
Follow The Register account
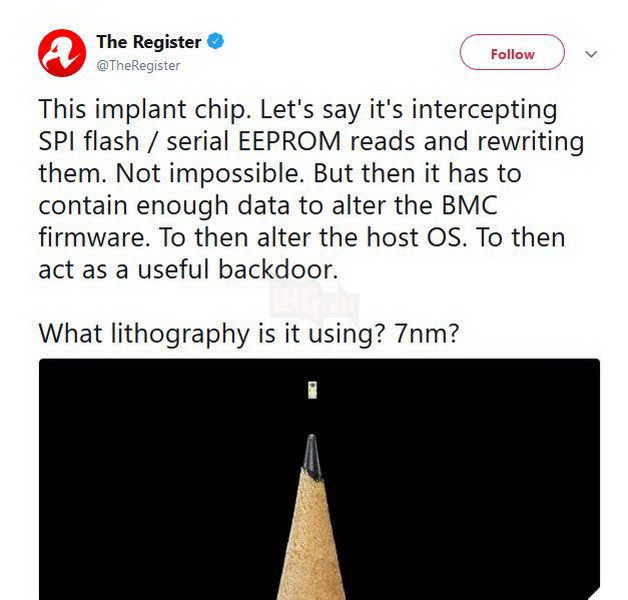click(x=512, y=52)
